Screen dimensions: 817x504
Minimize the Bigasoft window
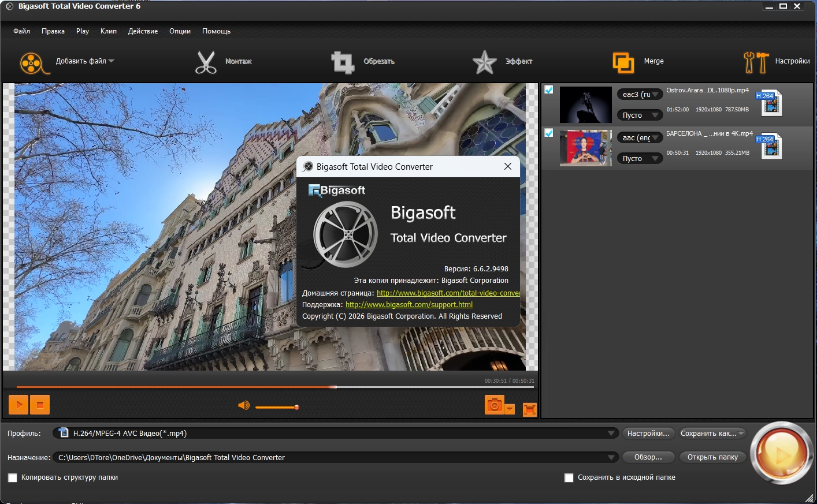pos(769,6)
